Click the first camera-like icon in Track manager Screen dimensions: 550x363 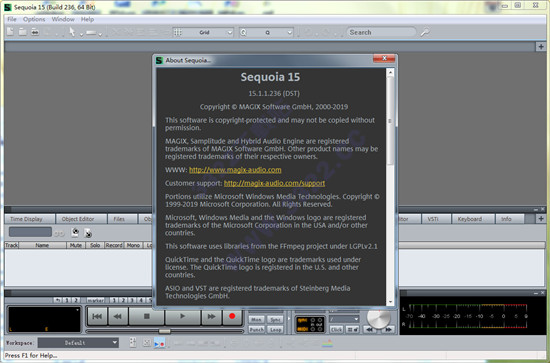point(75,232)
